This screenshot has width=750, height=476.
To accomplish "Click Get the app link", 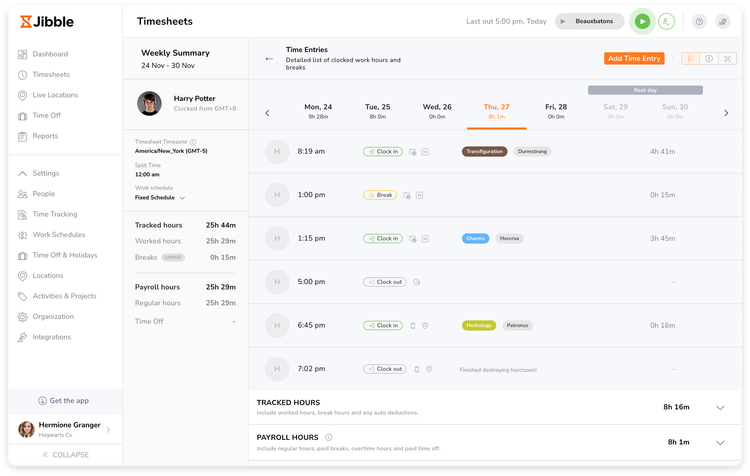I will (64, 401).
